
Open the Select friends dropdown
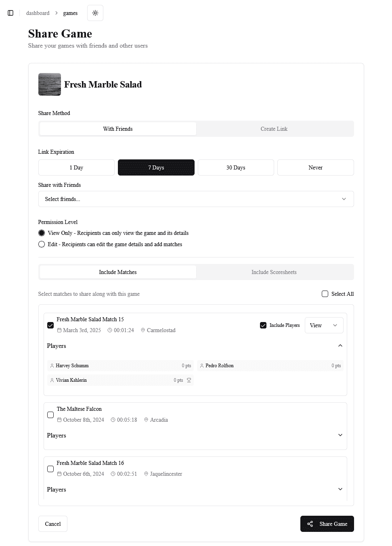point(196,199)
